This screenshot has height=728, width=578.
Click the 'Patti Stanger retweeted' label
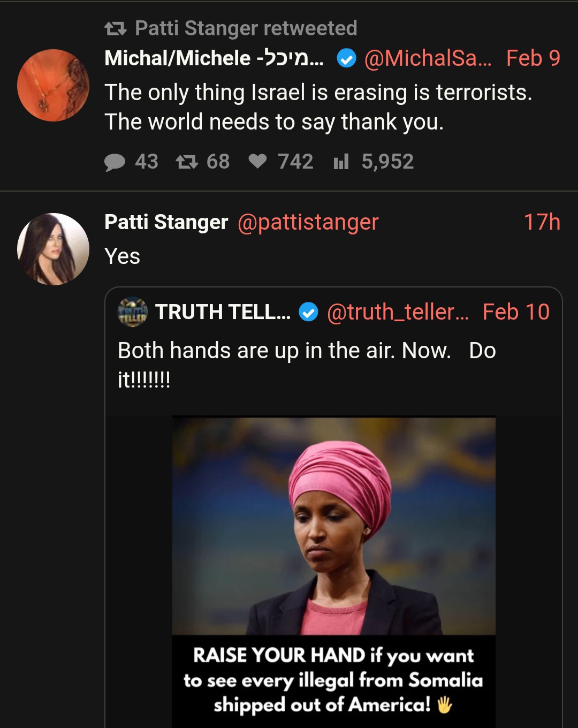(x=246, y=28)
